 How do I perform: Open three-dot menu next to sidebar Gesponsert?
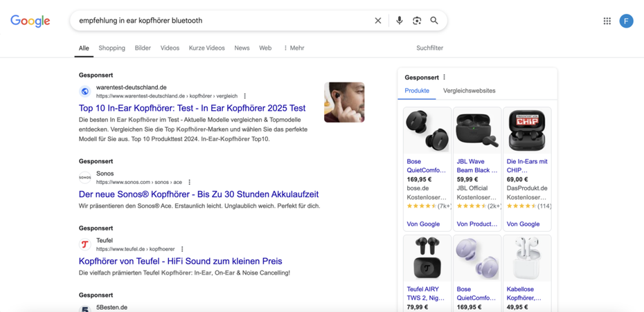point(444,77)
